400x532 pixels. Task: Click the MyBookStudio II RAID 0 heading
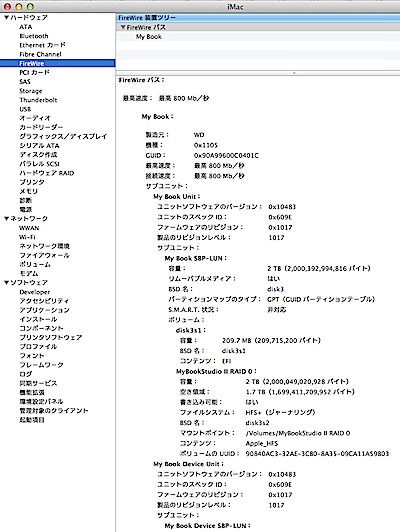(216, 372)
